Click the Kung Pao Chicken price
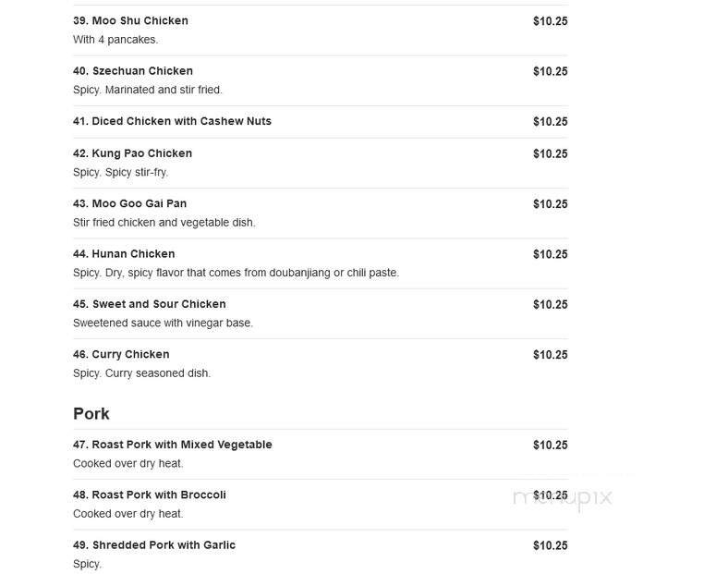Screen dimensions: 728x574 click(x=550, y=153)
